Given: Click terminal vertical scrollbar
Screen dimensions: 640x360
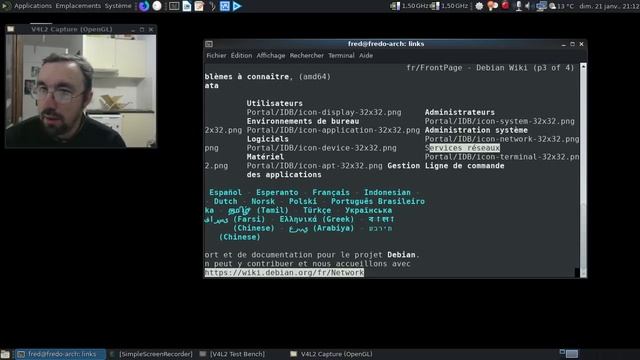Looking at the screenshot, I should 583,170.
